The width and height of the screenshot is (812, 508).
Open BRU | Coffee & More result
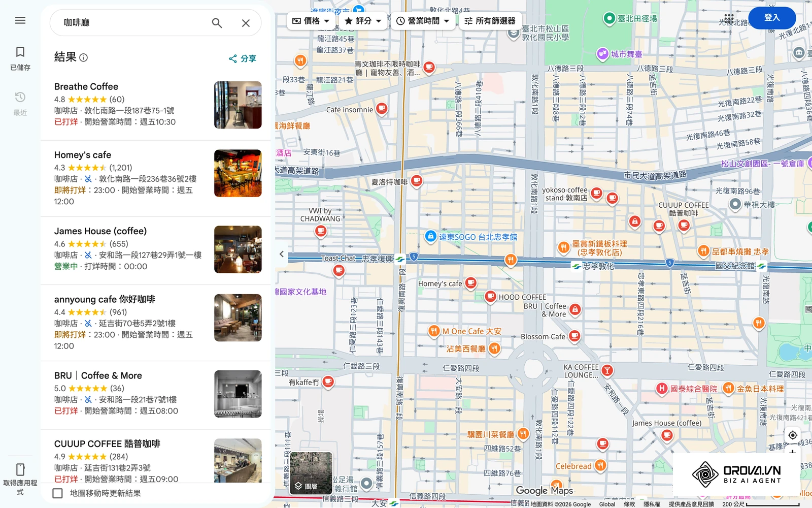(156, 395)
